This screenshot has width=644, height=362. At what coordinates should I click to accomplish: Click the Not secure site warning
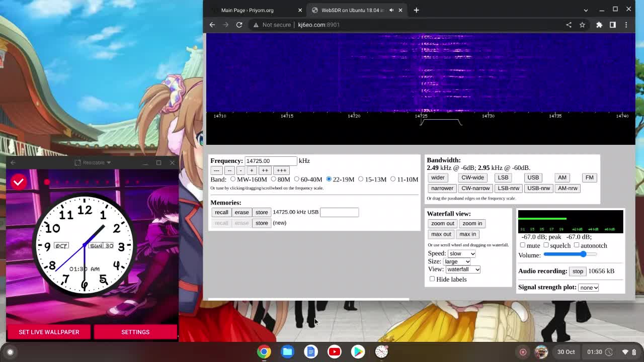coord(272,25)
